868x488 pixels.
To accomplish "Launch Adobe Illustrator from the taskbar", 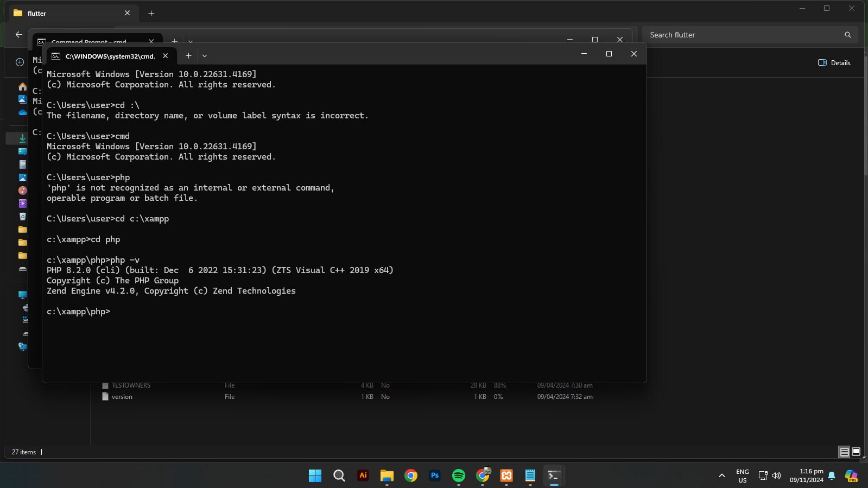I will point(363,476).
